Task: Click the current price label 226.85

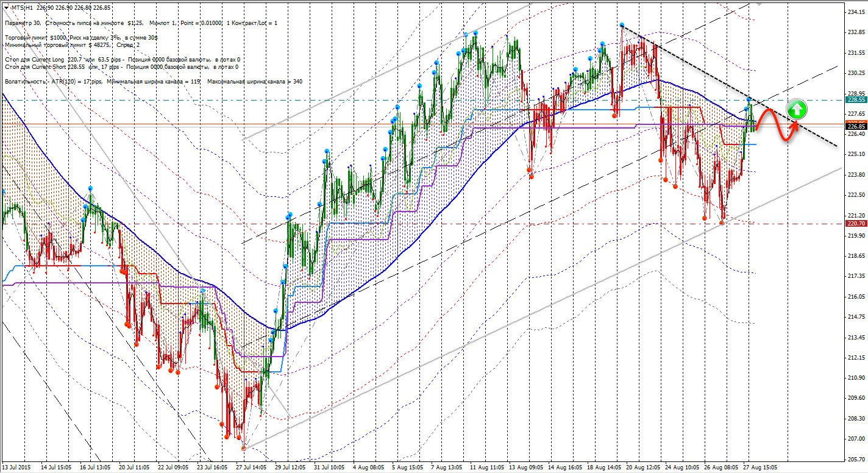Action: coord(856,126)
